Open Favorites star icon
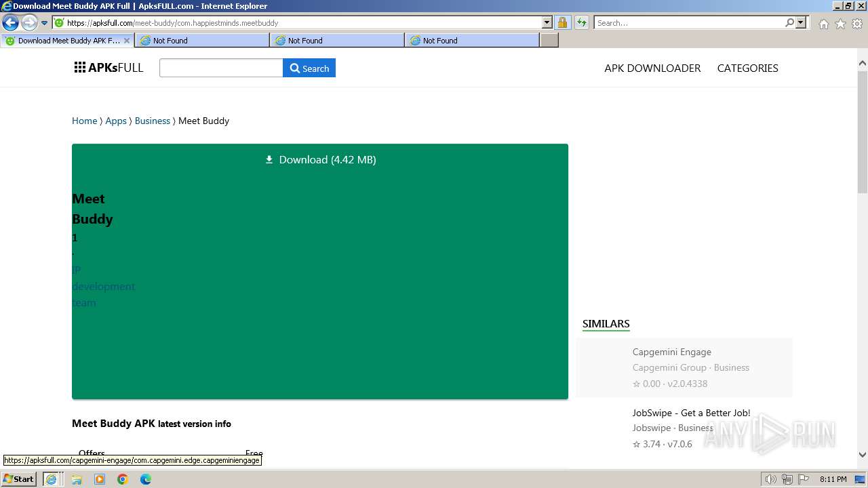868x488 pixels. [840, 24]
